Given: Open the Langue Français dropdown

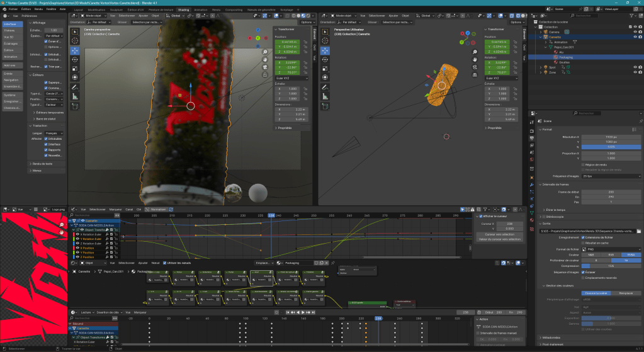Looking at the screenshot, I should (x=54, y=134).
